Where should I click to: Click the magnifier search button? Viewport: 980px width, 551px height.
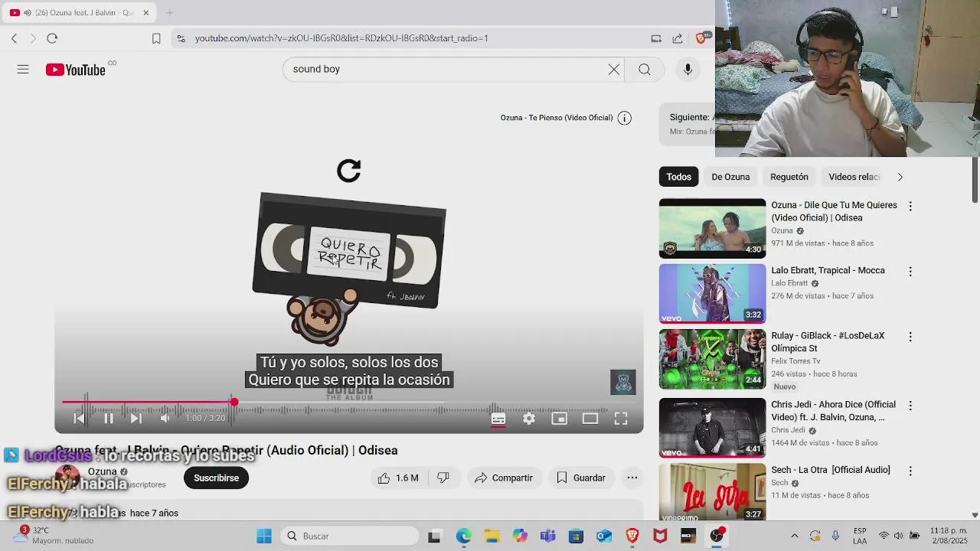[645, 70]
